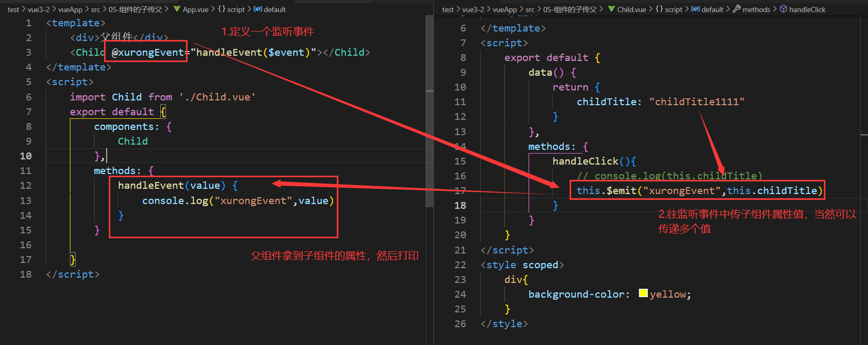Open 'test' breadcrumb in the left editor

[x=13, y=9]
